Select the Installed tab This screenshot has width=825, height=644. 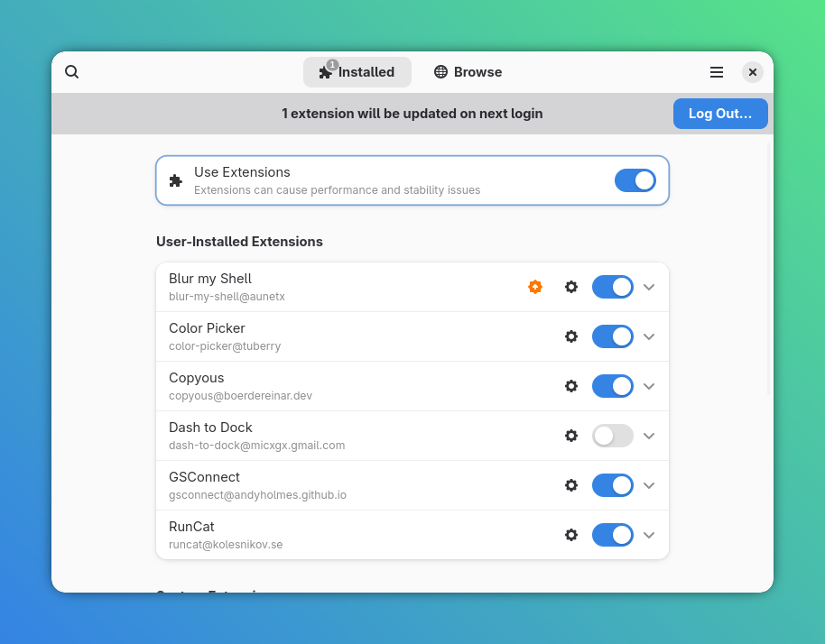(357, 71)
